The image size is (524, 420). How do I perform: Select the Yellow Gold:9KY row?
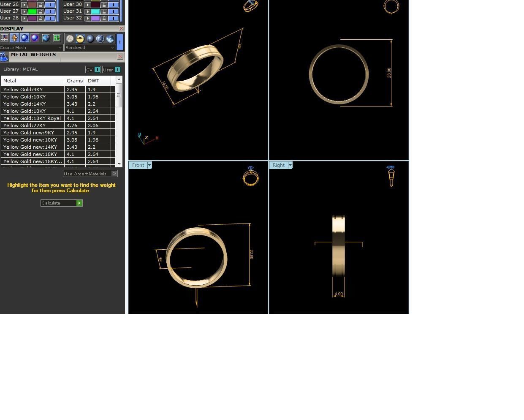(58, 90)
